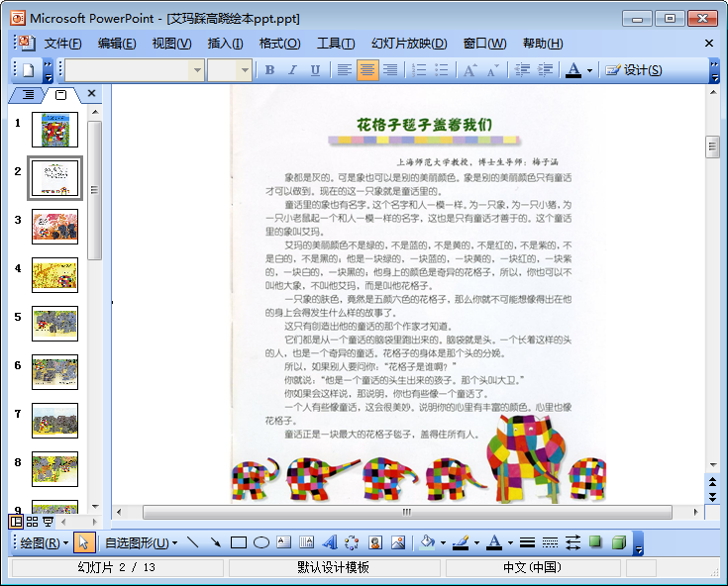The width and height of the screenshot is (728, 586).
Task: Open 工具(T) menu
Action: [x=336, y=44]
